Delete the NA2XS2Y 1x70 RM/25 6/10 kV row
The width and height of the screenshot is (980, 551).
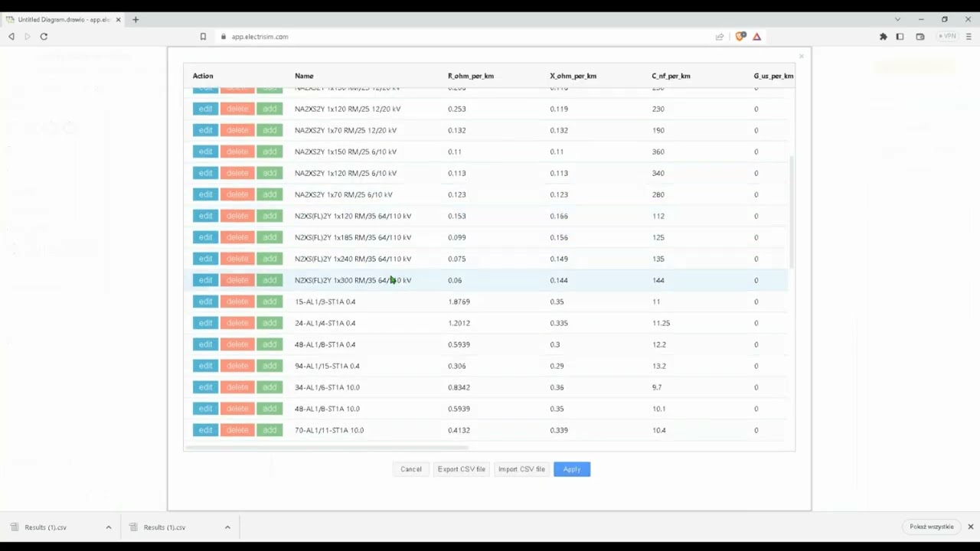pyautogui.click(x=237, y=194)
